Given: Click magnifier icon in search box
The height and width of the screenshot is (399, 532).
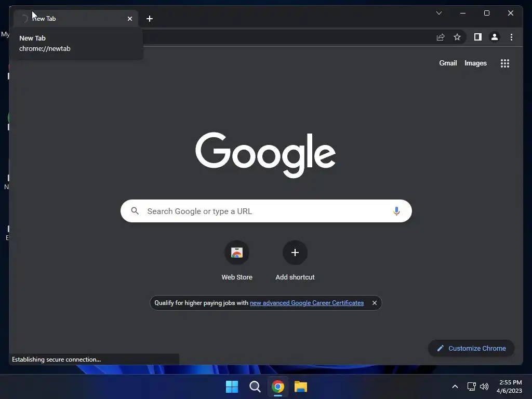Looking at the screenshot, I should [x=135, y=211].
